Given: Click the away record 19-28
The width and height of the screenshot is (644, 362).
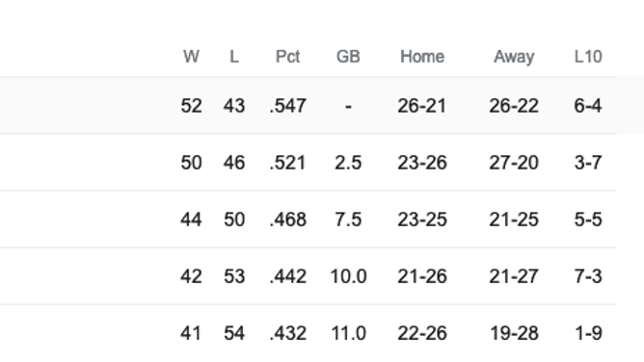Looking at the screenshot, I should [x=514, y=333].
